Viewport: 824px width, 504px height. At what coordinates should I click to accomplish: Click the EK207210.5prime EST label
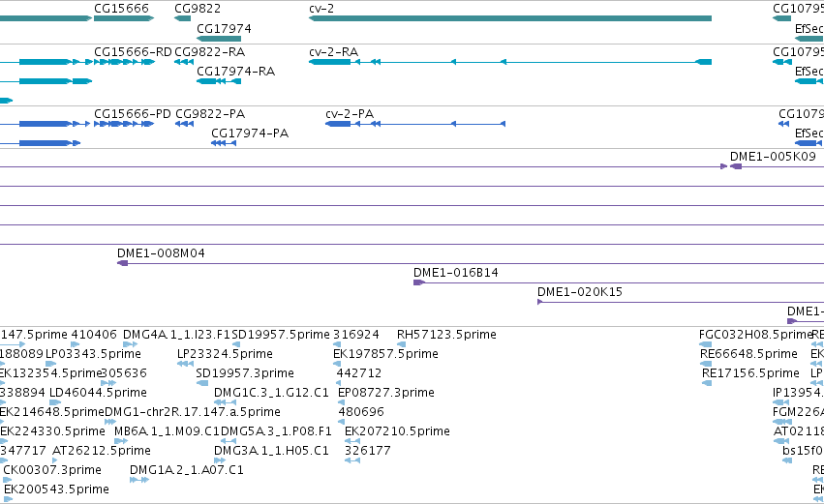click(x=397, y=431)
